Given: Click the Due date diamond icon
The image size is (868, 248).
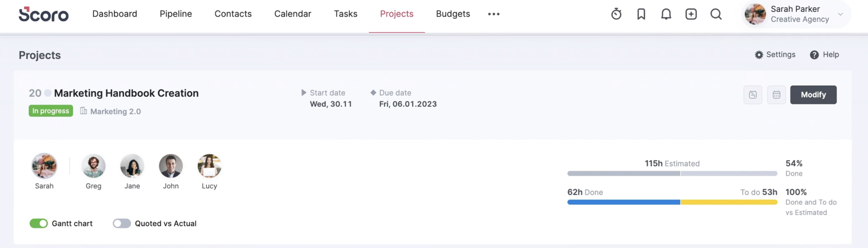Looking at the screenshot, I should click(x=373, y=93).
